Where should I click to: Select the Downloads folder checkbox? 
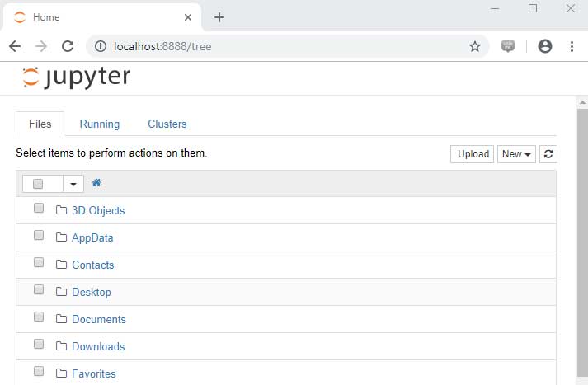click(39, 345)
